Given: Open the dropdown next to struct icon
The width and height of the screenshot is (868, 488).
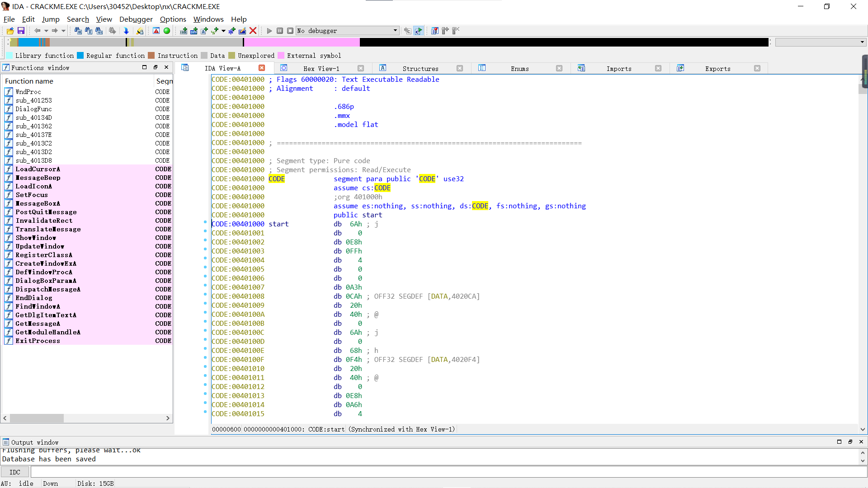Looking at the screenshot, I should (x=223, y=31).
